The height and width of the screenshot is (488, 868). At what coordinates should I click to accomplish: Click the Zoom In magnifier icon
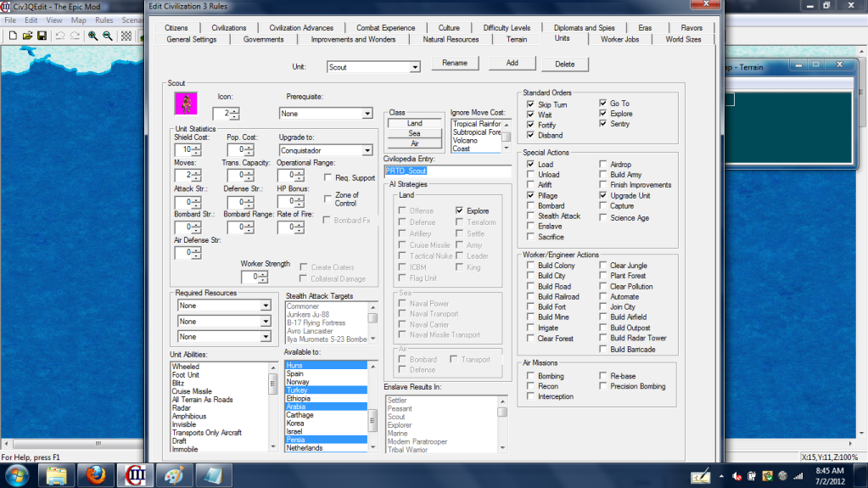click(x=93, y=36)
